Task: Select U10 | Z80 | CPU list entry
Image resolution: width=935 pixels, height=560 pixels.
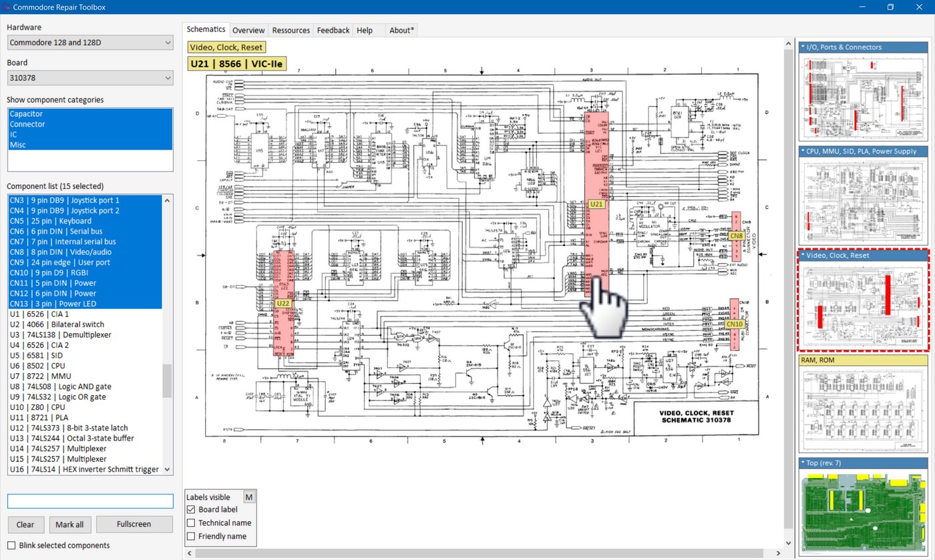Action: (85, 407)
